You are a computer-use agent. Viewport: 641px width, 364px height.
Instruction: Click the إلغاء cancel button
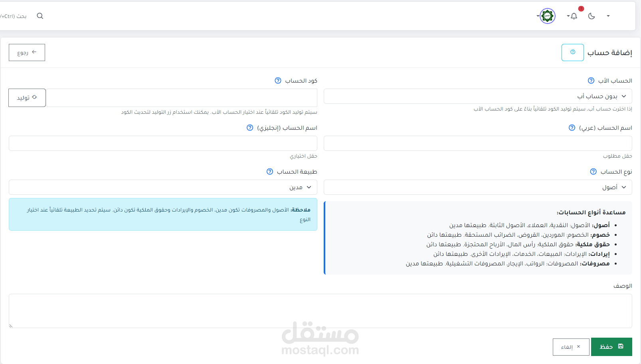(x=571, y=347)
